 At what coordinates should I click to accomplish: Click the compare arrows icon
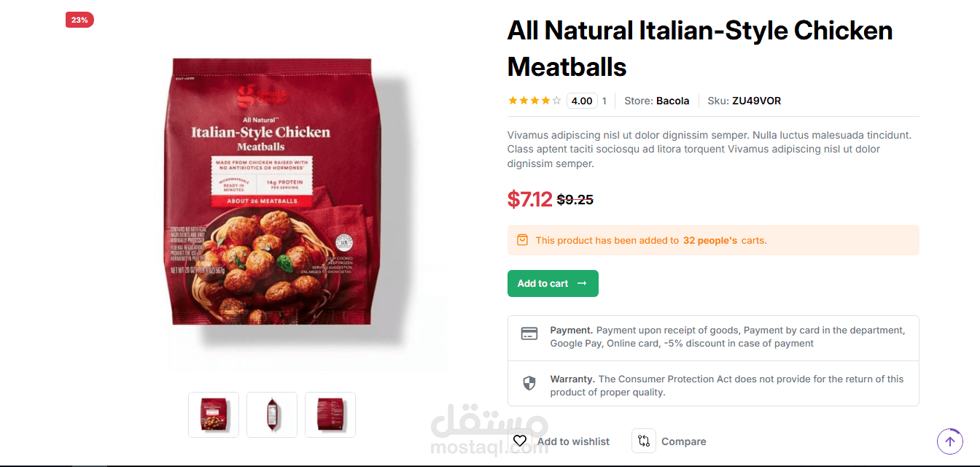pyautogui.click(x=643, y=441)
